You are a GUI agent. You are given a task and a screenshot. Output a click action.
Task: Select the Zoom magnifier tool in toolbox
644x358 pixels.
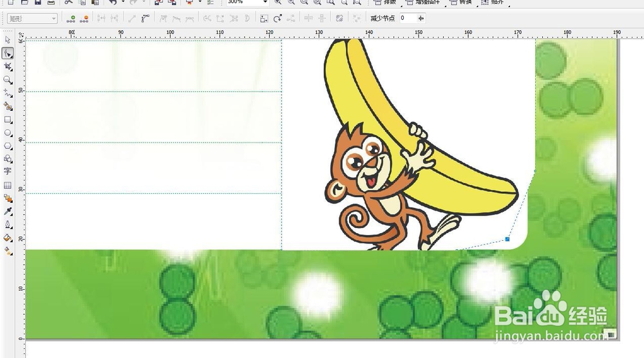(7, 80)
